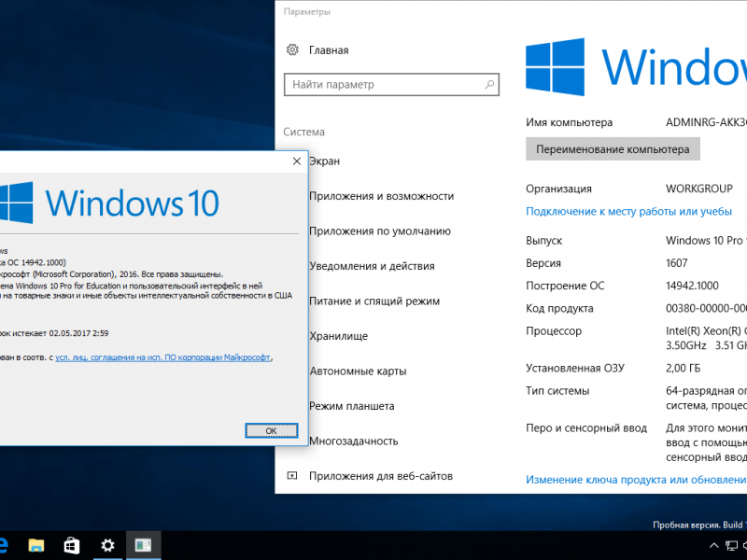
Task: Click the magnifier icon in the search box
Action: (x=489, y=85)
